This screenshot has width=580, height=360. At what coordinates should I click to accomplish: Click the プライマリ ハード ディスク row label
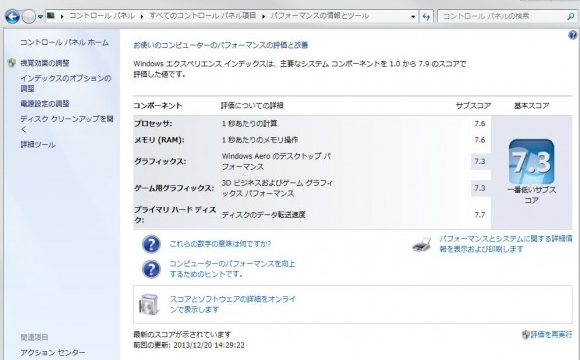pos(175,215)
